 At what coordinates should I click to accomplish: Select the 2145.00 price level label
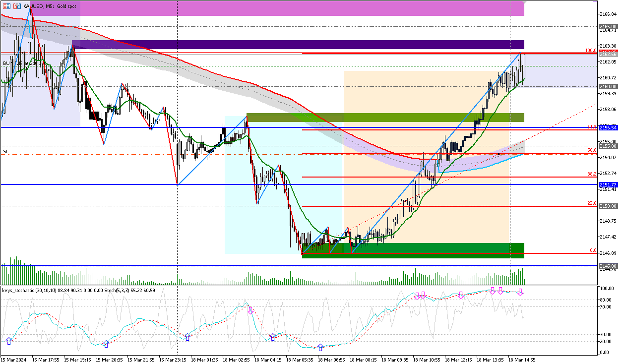(x=607, y=266)
